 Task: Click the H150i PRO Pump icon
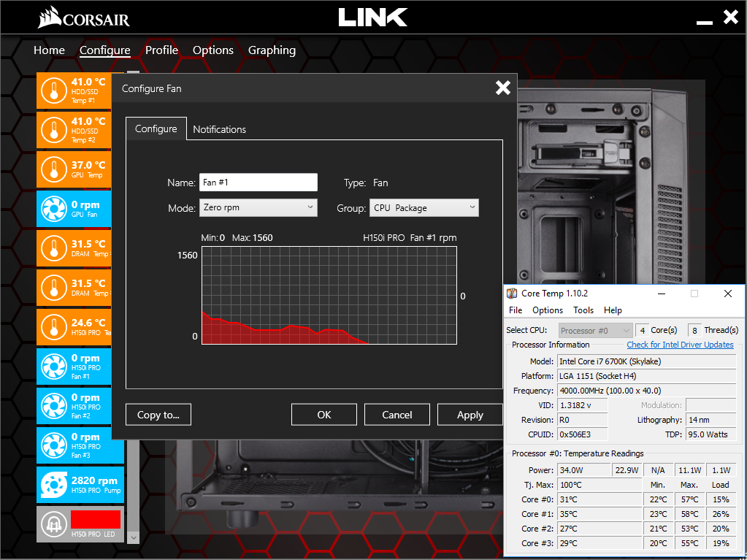53,485
